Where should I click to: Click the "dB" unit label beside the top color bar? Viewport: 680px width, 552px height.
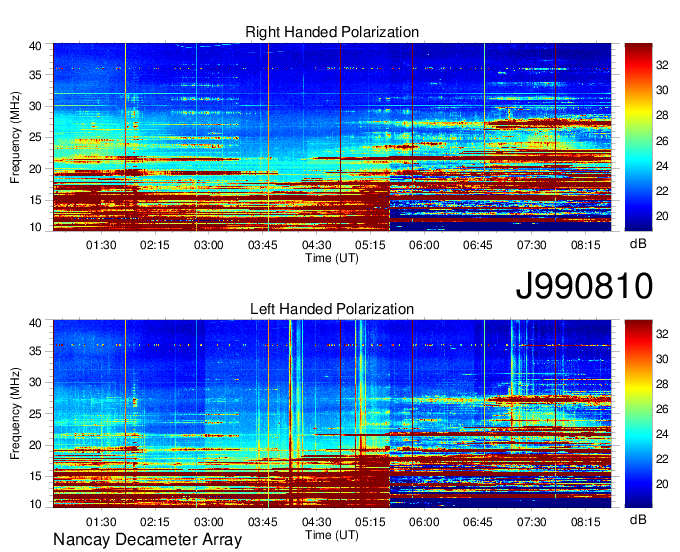click(x=638, y=243)
